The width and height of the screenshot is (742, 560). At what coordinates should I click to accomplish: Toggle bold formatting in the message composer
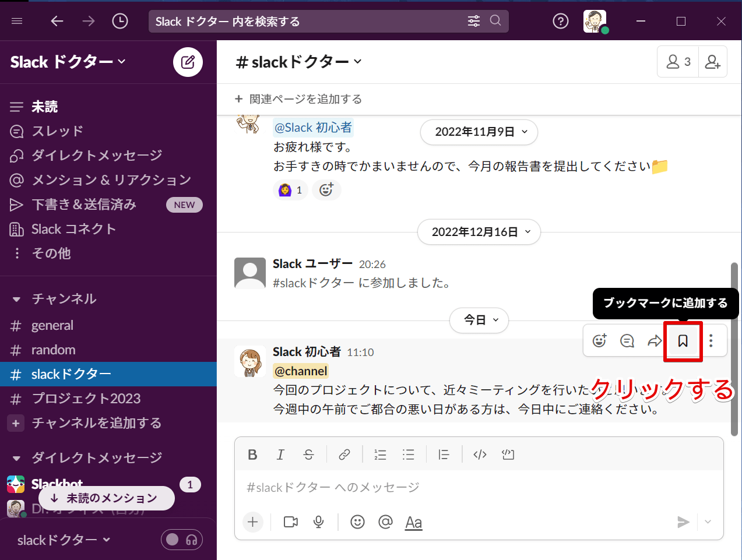coord(252,454)
